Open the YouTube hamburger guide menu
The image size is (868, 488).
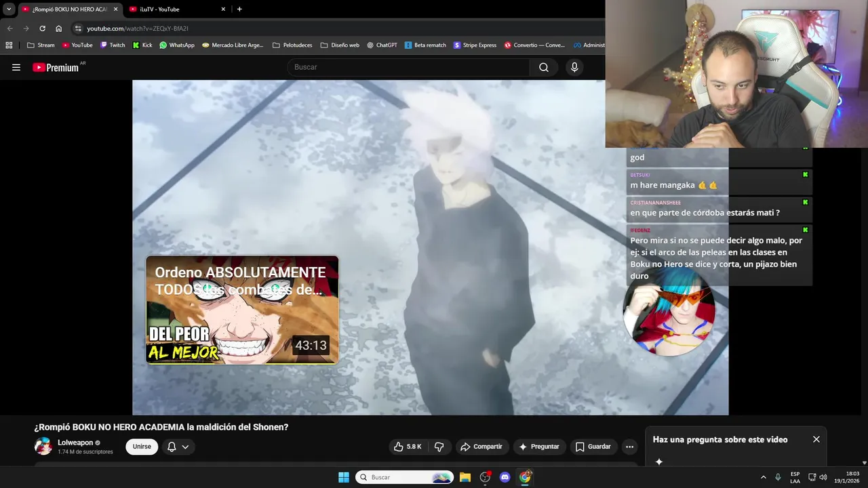point(16,67)
